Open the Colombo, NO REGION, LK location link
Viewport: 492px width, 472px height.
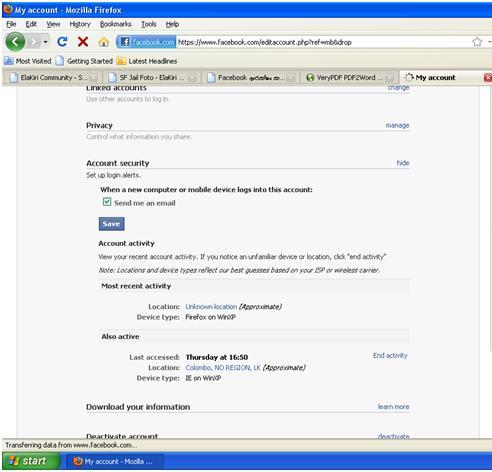223,367
